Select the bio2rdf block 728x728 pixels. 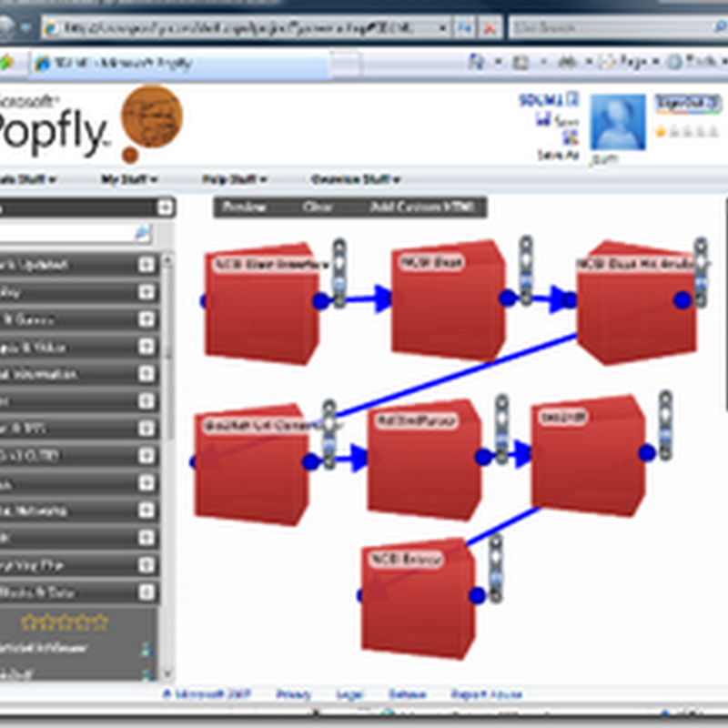[588, 455]
